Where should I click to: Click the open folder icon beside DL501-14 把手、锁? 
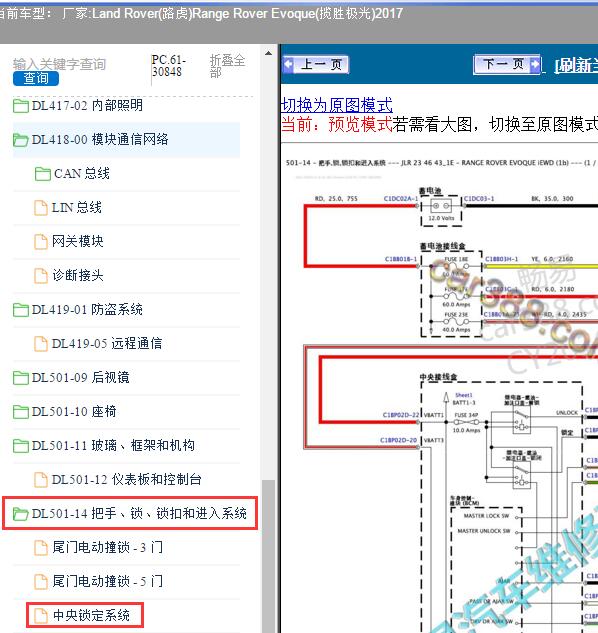[21, 514]
